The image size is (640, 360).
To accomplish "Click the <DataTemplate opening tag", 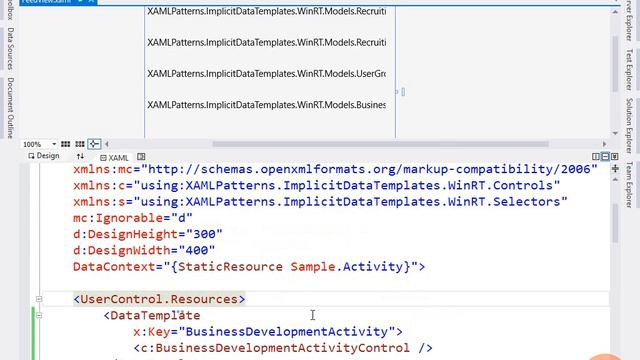I will coord(152,316).
